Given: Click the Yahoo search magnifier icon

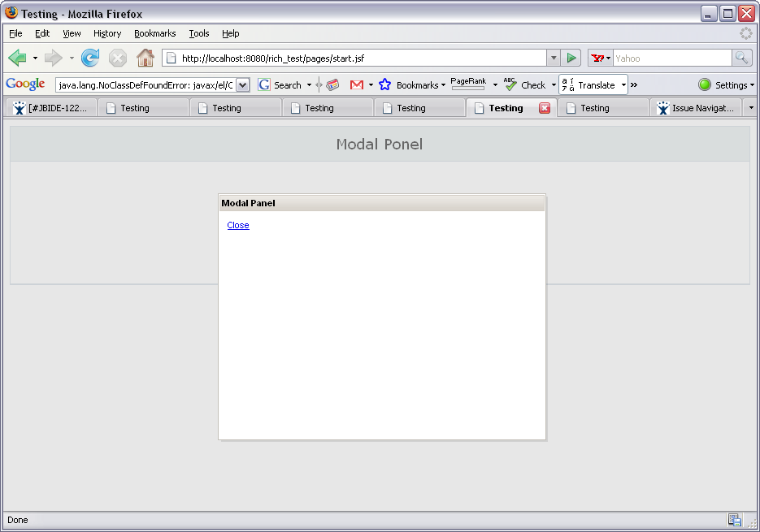Looking at the screenshot, I should 741,58.
